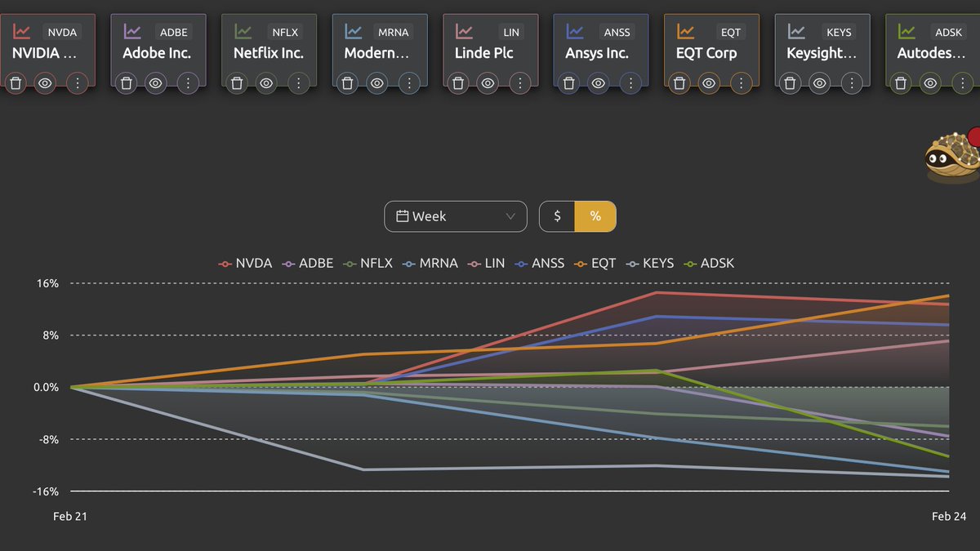Click the ADSK chart line icon
This screenshot has height=551, width=980.
906,32
